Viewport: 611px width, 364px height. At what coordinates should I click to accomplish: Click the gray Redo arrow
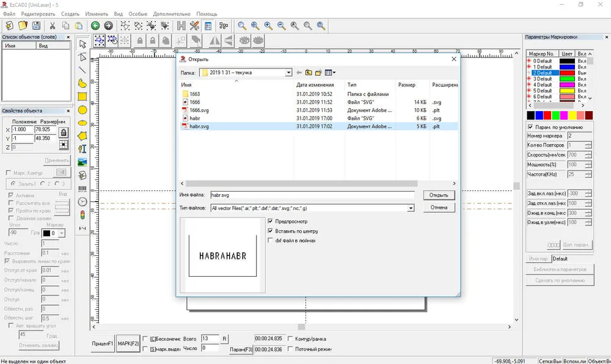point(108,26)
